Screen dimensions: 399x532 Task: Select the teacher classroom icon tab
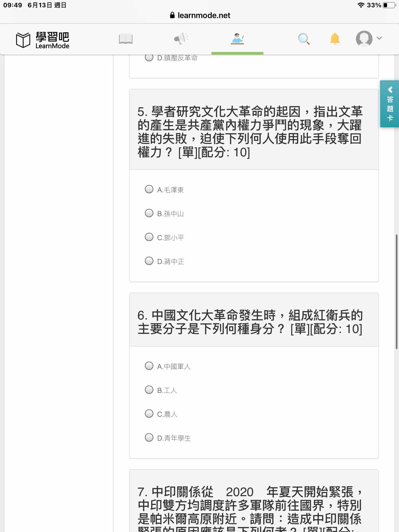click(x=237, y=39)
